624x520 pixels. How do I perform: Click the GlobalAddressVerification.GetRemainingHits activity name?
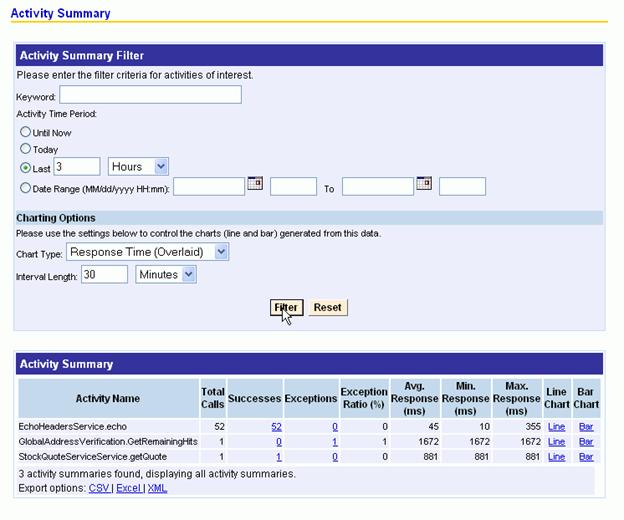(108, 442)
